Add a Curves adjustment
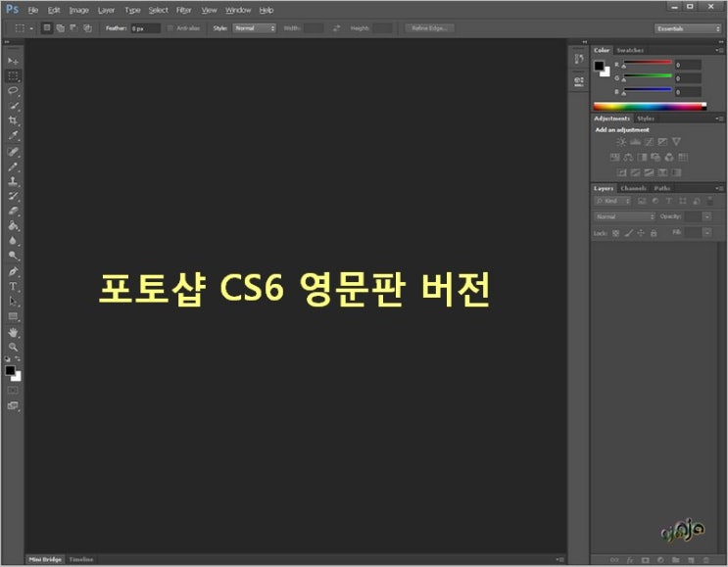728x567 pixels. click(x=649, y=142)
